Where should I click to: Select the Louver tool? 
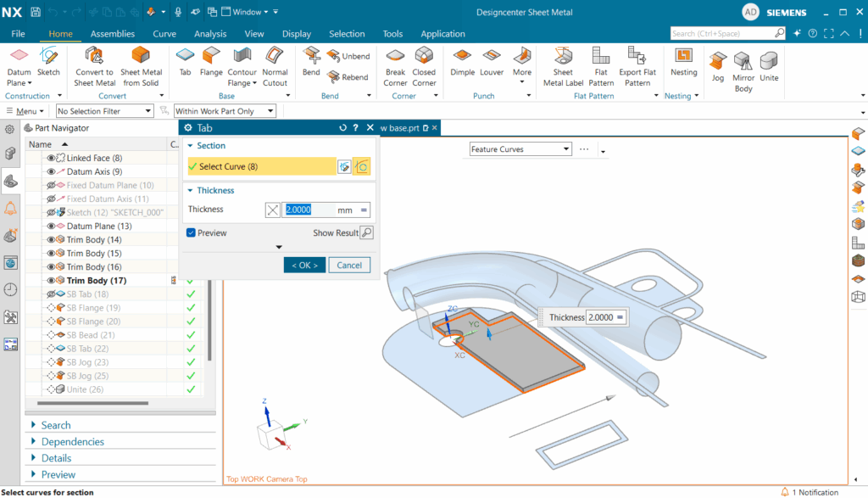pyautogui.click(x=492, y=62)
